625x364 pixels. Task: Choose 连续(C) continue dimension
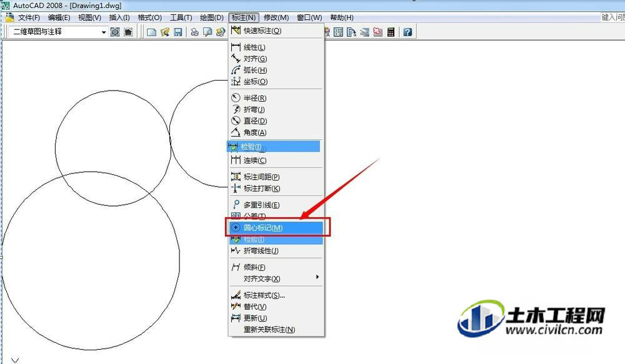click(276, 160)
